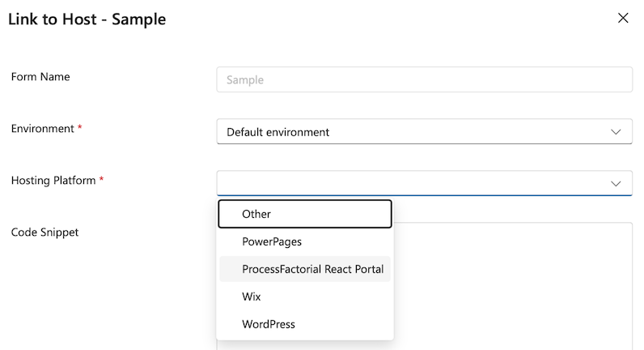Click the Code Snippet label

coord(44,233)
